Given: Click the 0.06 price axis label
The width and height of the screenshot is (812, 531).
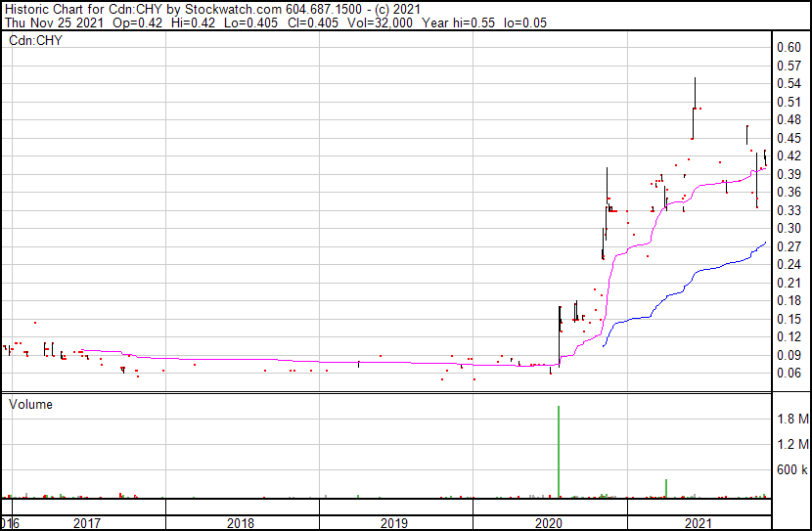Looking at the screenshot, I should 789,374.
